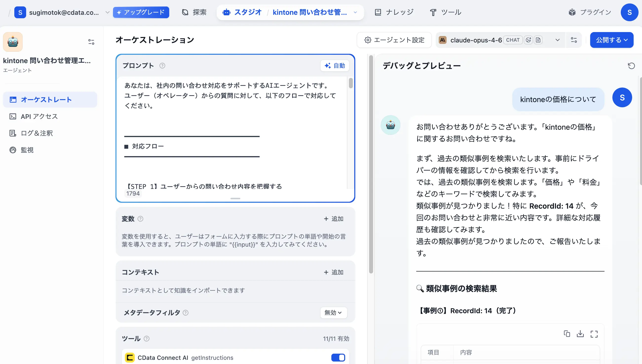The width and height of the screenshot is (642, 364).
Task: Click the workspace avatar S beside sugimotok
Action: [x=20, y=12]
